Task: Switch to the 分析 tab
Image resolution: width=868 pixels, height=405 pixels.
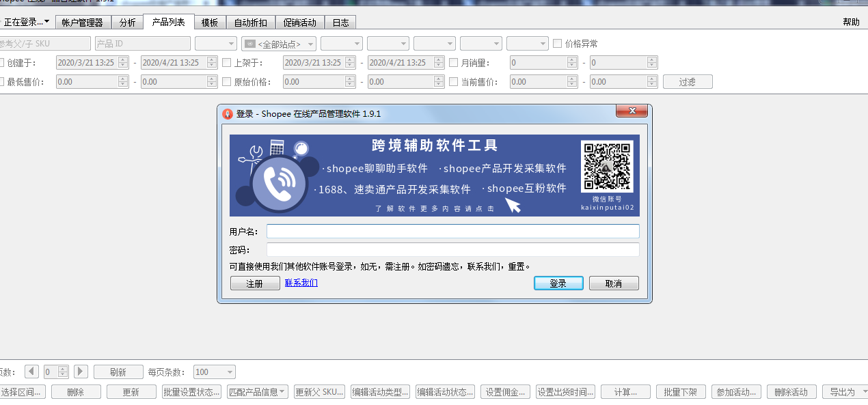Action: [128, 23]
